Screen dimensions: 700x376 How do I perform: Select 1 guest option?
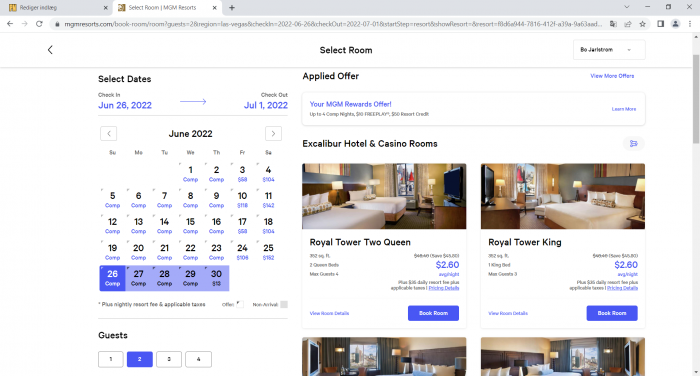pos(111,359)
